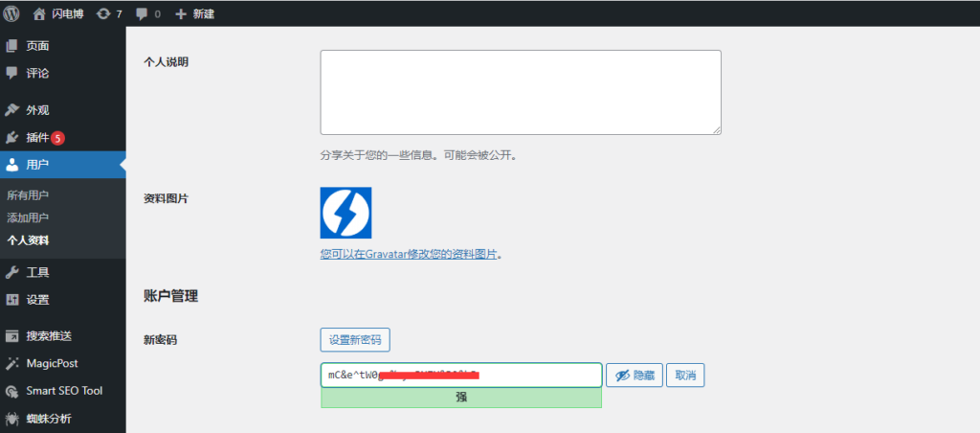Click the 账户管理 section heading
This screenshot has width=980, height=433.
[x=170, y=297]
